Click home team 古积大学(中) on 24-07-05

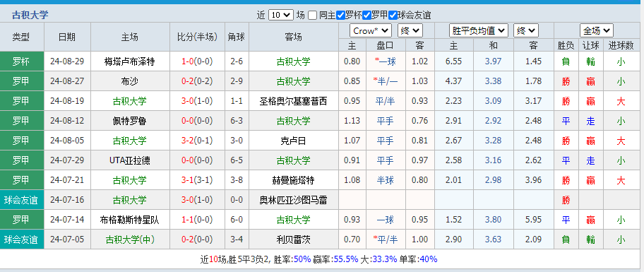pos(130,240)
